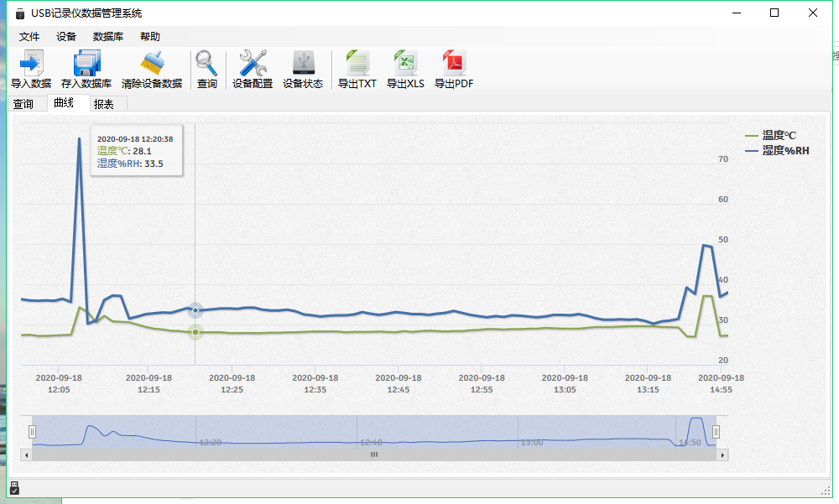Open the 设备 menu
Screen dimensions: 839x504
click(66, 36)
